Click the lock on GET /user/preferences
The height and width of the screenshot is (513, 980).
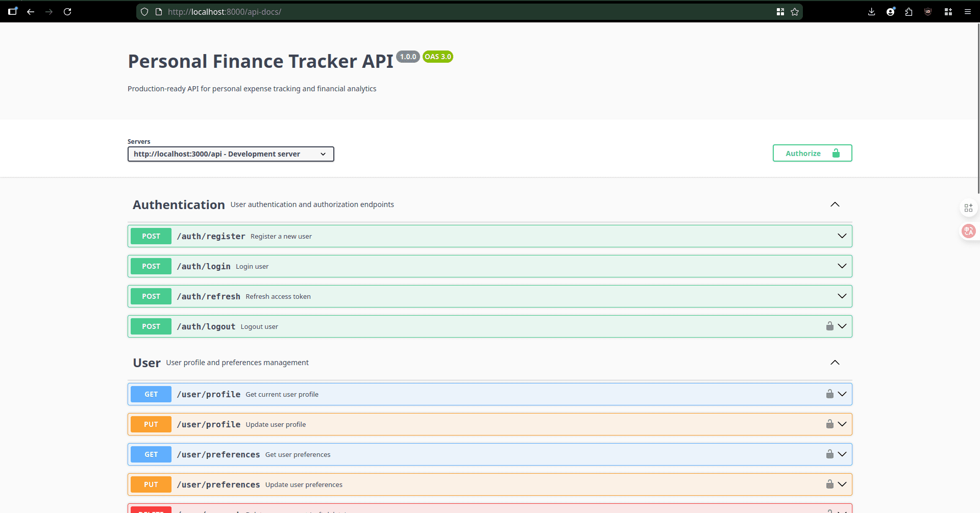click(830, 454)
